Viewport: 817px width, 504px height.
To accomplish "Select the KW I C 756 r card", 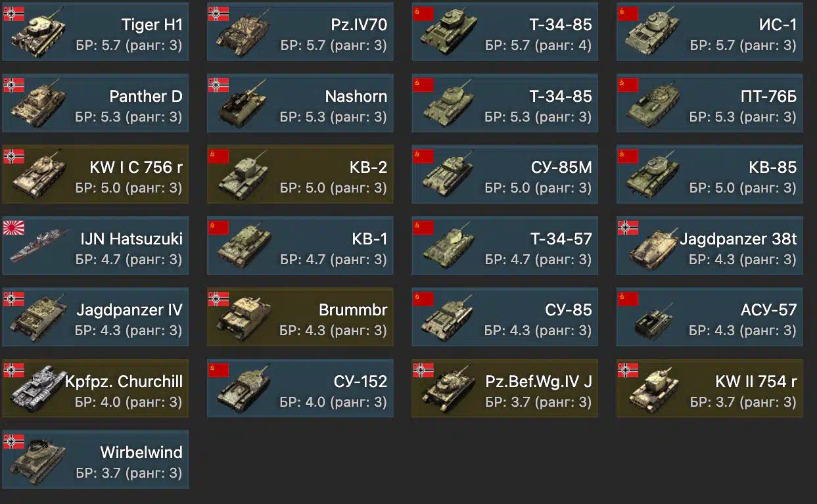I will 95,174.
